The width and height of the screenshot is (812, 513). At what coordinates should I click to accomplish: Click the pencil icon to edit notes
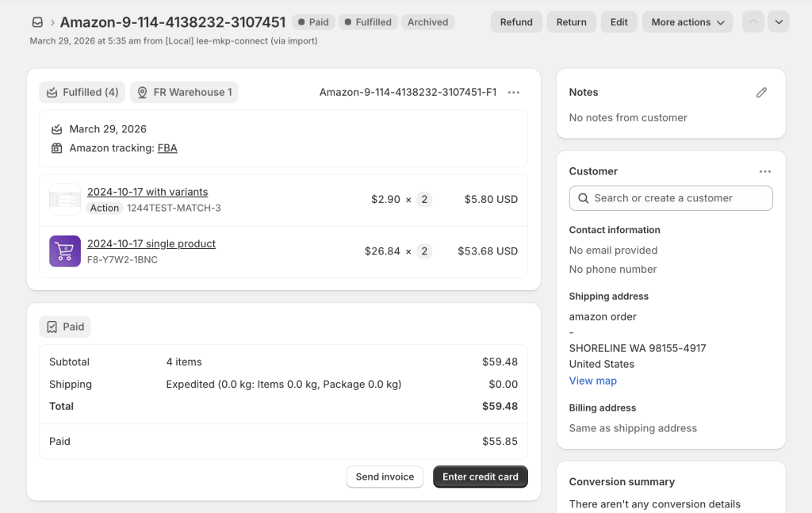761,93
